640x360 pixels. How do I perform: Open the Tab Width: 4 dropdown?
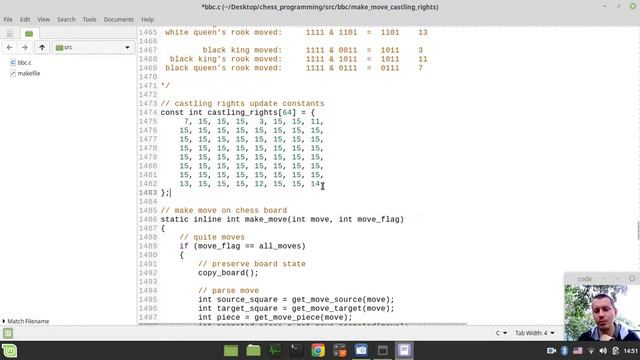point(535,333)
